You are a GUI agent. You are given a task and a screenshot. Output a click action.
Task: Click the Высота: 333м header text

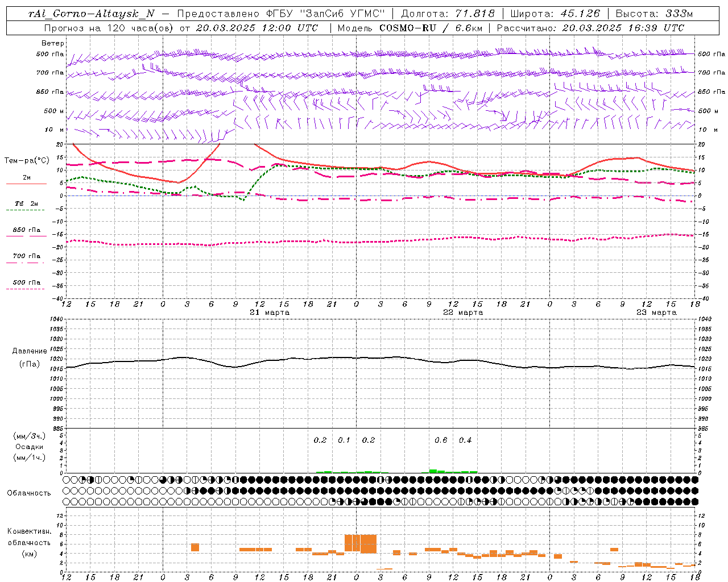pyautogui.click(x=654, y=14)
